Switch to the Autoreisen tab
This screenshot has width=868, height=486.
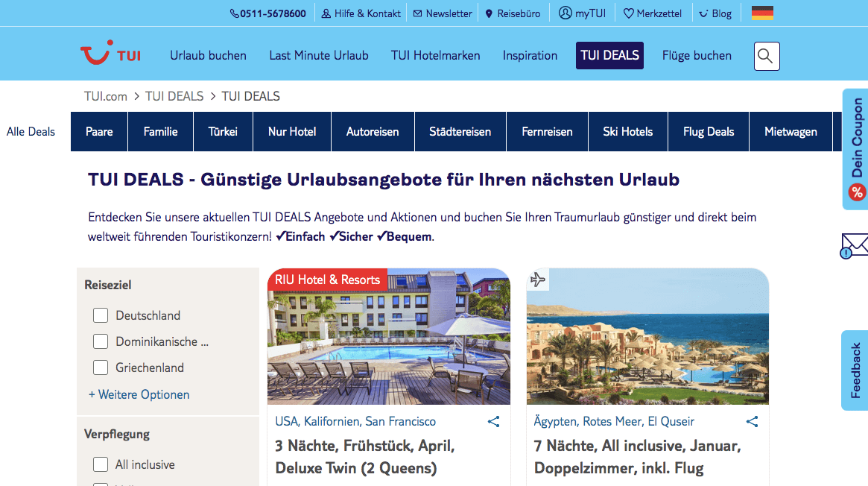[373, 132]
